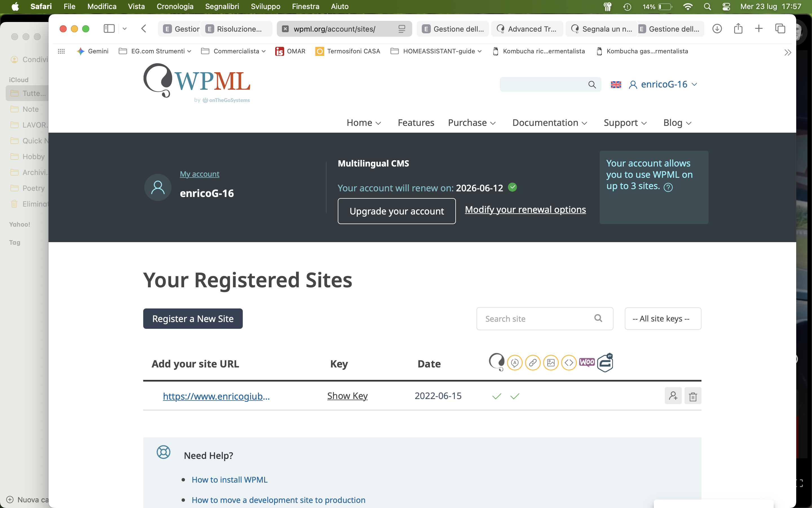The image size is (812, 508).
Task: Open Kombucha gas...rmentalista bookmark
Action: pos(642,51)
